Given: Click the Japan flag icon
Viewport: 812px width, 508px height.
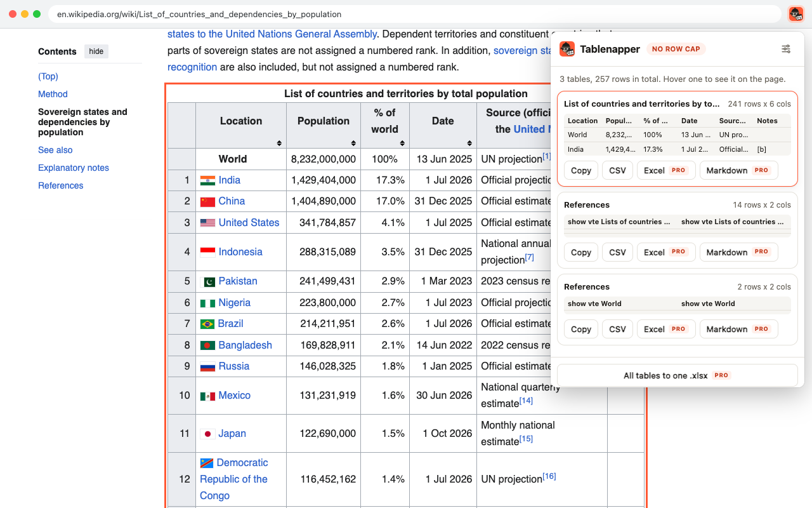Looking at the screenshot, I should coord(207,434).
